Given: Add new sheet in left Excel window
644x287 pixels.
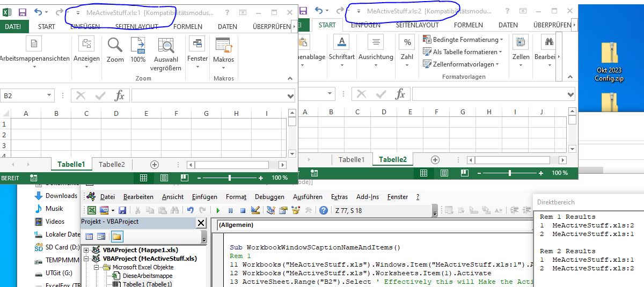Looking at the screenshot, I should [155, 165].
